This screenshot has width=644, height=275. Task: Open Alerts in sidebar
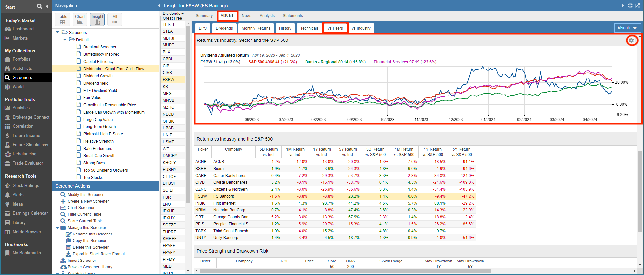(18, 195)
